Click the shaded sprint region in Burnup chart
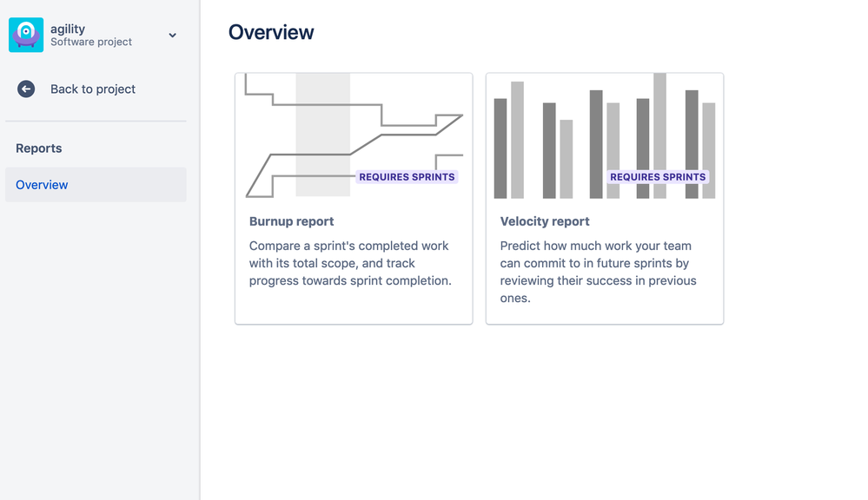Viewport: 868px width, 500px height. [x=322, y=135]
